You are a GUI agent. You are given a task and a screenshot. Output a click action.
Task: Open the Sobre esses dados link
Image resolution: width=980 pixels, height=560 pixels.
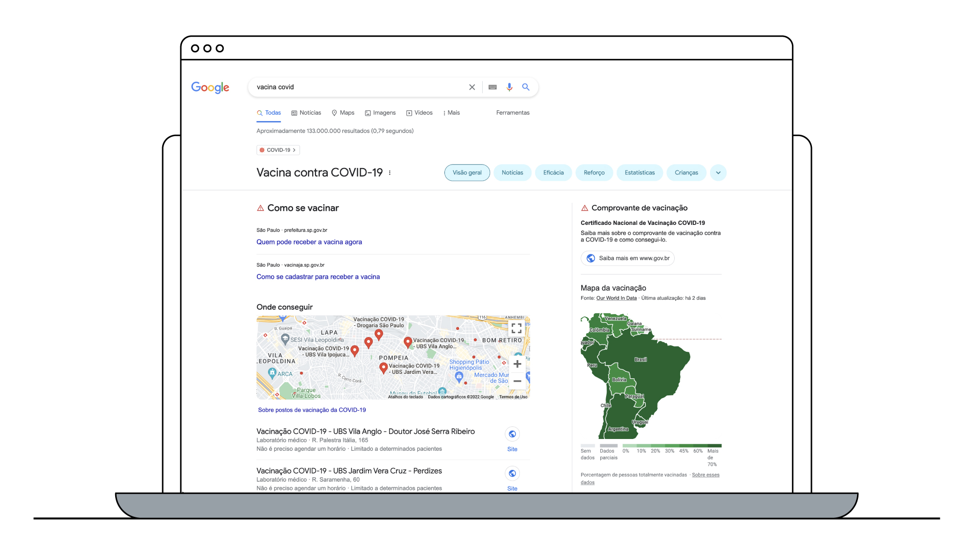click(706, 475)
